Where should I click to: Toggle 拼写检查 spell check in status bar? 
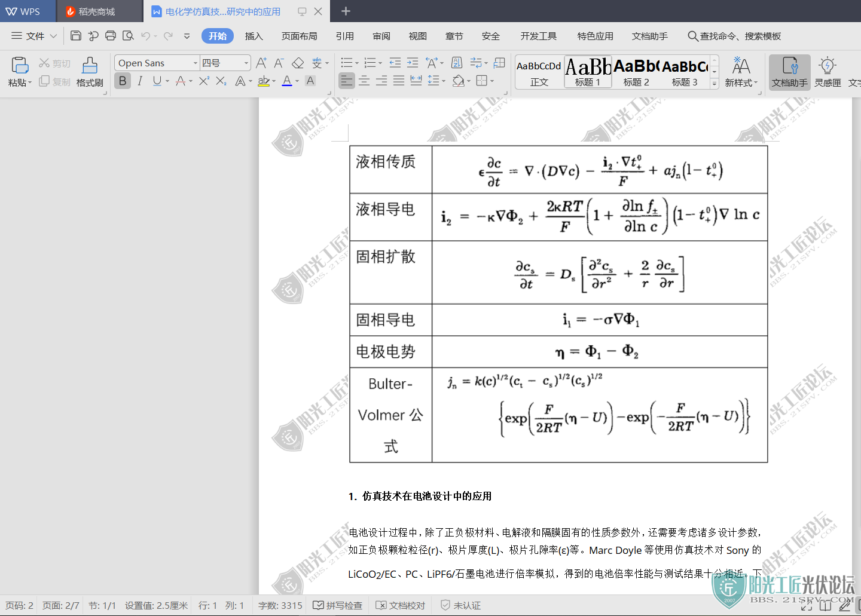tap(338, 605)
